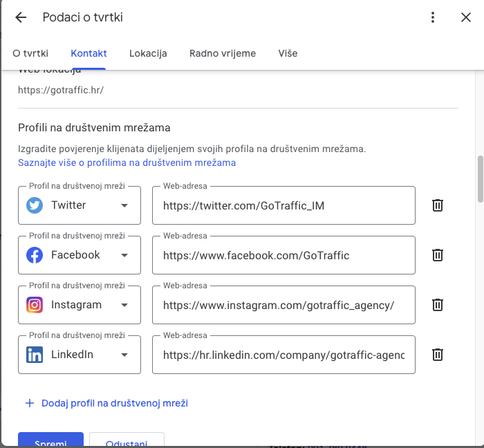Remove the Instagram profile with trash icon
484x448 pixels.
[x=437, y=305]
